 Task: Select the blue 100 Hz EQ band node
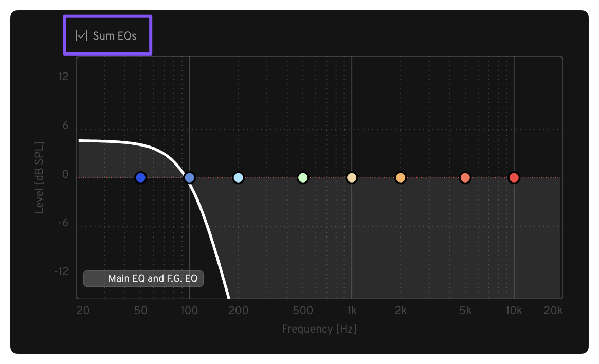(189, 178)
